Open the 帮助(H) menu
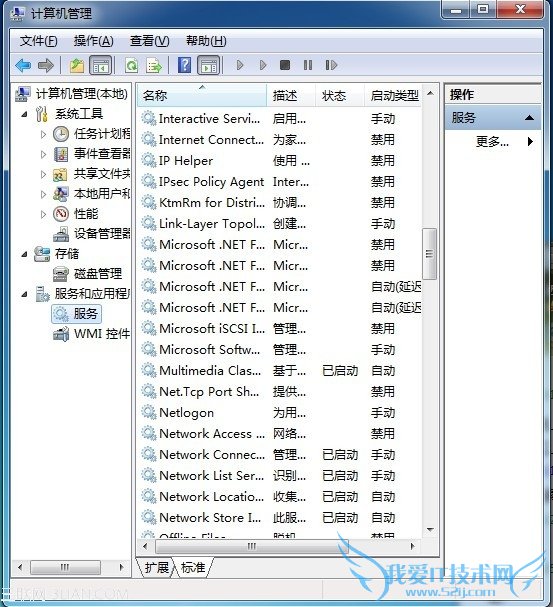This screenshot has width=553, height=607. tap(206, 41)
